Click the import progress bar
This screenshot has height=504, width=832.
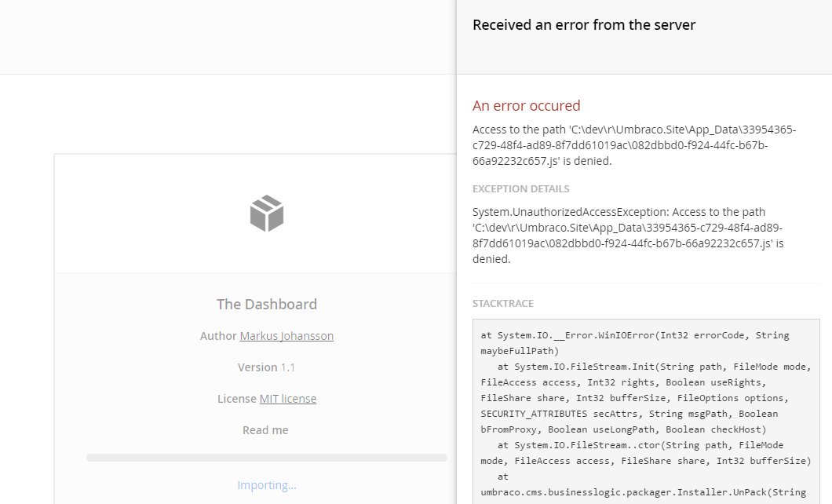(267, 458)
